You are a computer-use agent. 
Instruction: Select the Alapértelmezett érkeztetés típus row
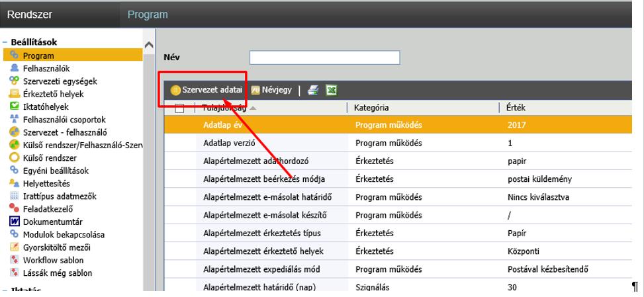pyautogui.click(x=398, y=233)
